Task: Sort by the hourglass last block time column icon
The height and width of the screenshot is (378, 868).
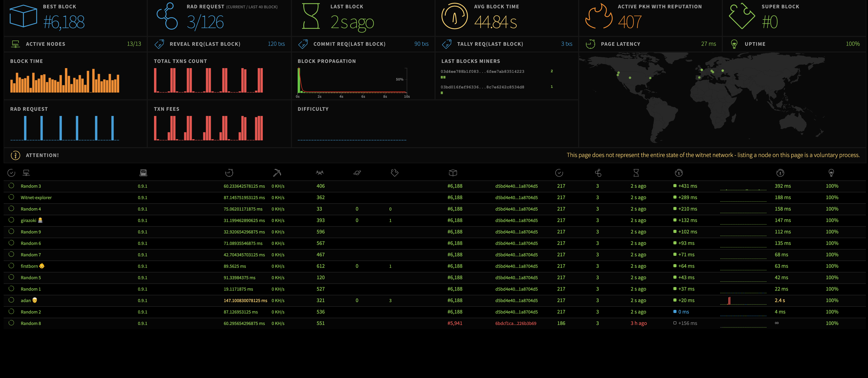Action: point(636,173)
